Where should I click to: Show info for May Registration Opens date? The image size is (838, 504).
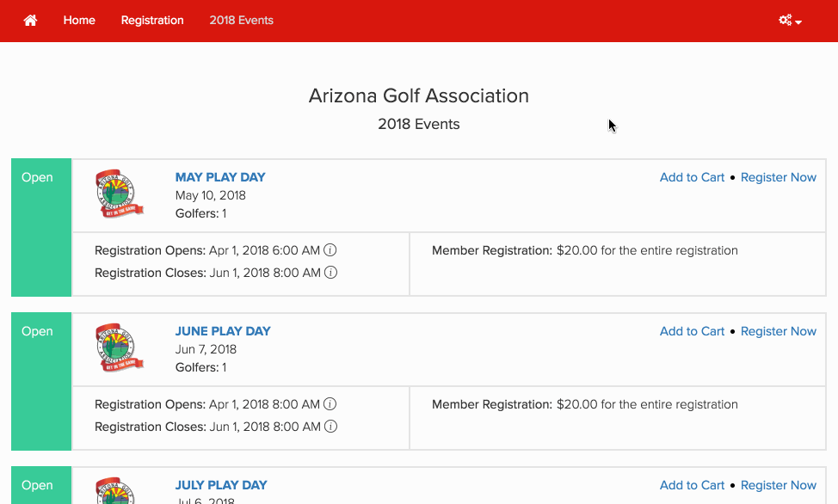coord(330,250)
